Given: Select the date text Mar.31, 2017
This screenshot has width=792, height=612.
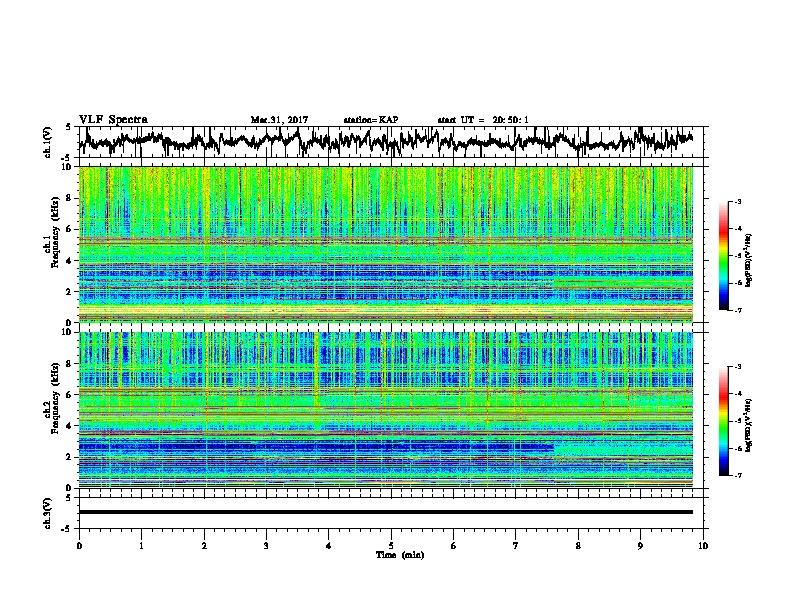Looking at the screenshot, I should (279, 120).
